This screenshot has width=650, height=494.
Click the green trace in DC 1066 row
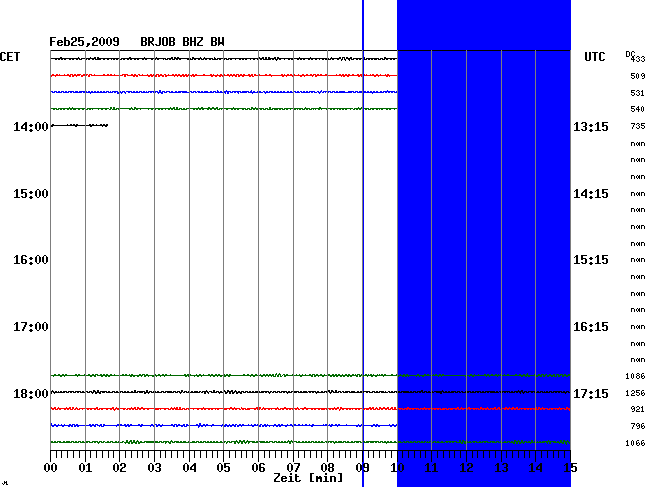(x=310, y=442)
